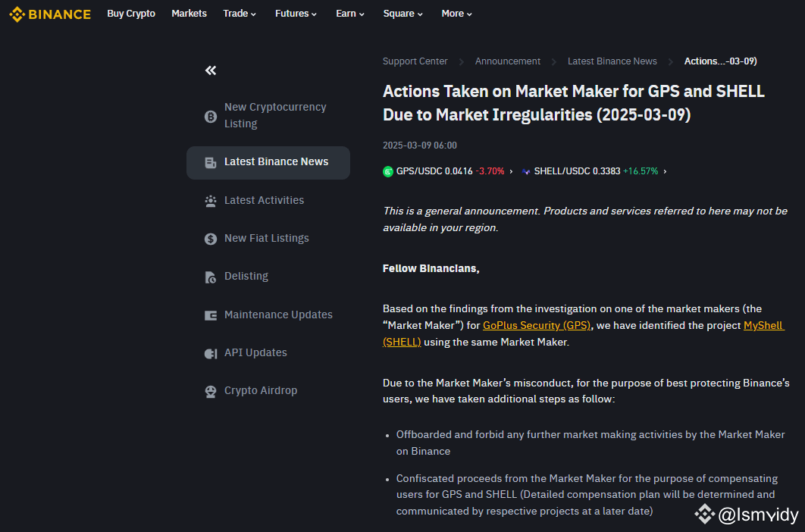
Task: Go to Support Center via breadcrumb
Action: (x=415, y=61)
